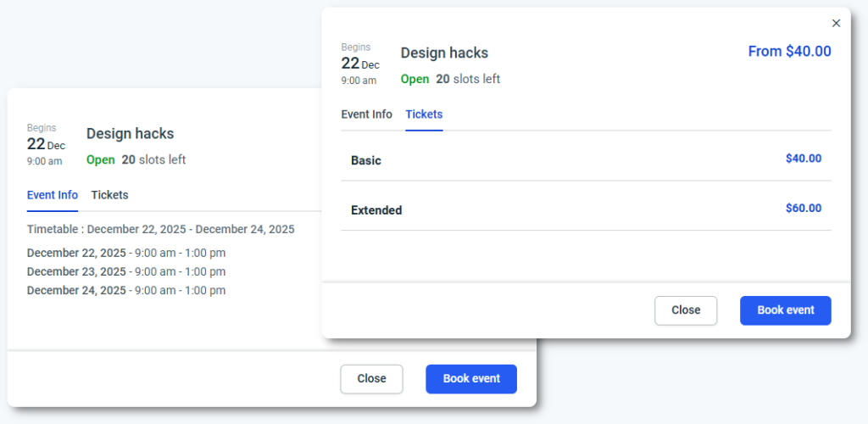
Task: Select the December 22, 2025 timetable entry
Action: 125,253
